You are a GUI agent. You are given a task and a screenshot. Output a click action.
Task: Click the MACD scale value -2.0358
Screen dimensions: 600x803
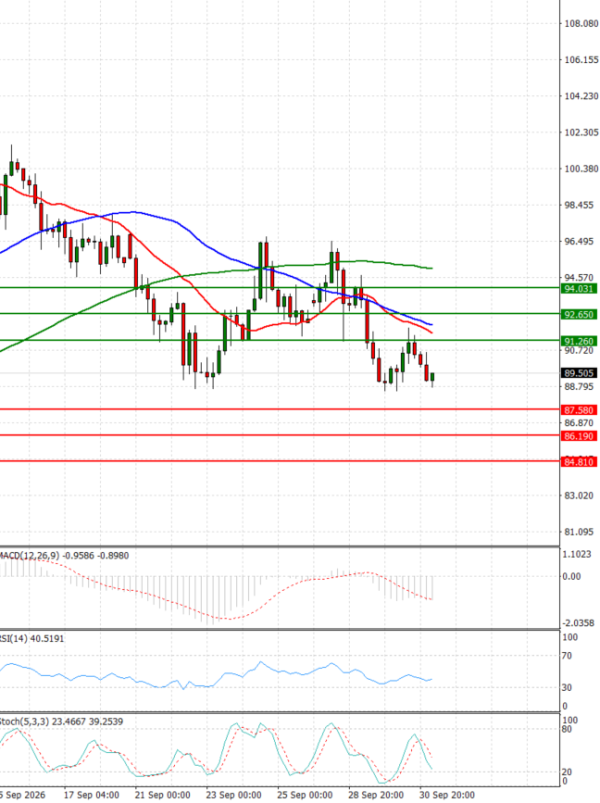(x=578, y=623)
